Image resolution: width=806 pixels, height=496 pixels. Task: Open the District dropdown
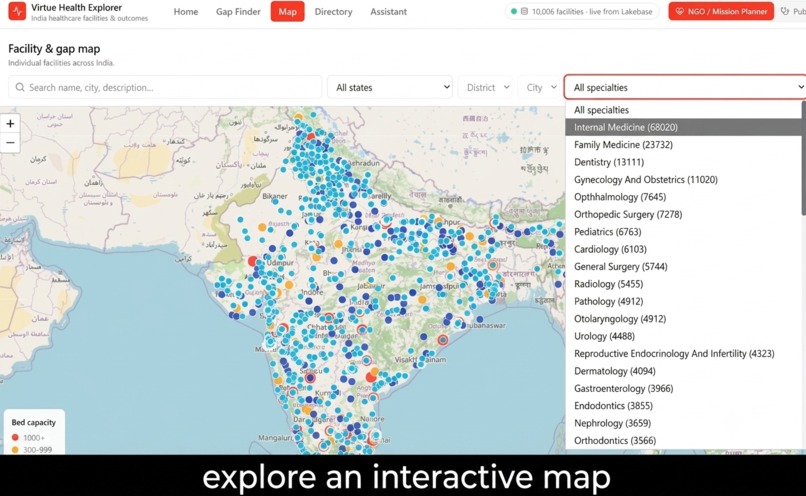point(486,87)
